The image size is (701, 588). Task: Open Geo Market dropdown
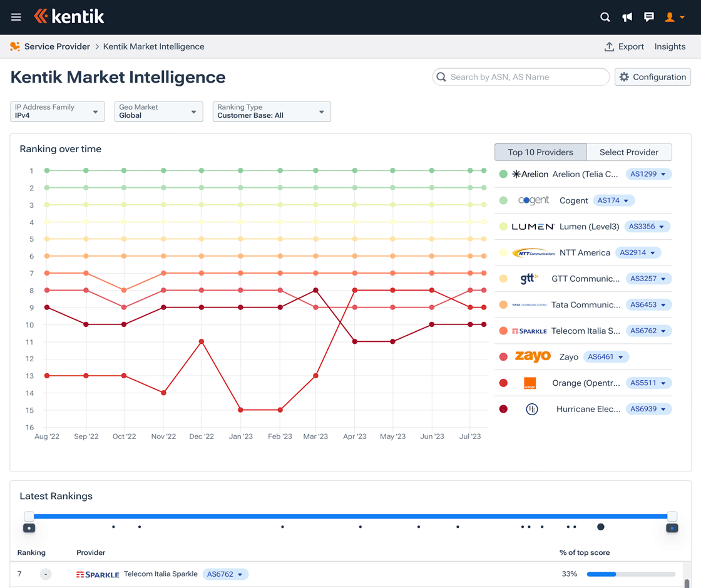158,111
